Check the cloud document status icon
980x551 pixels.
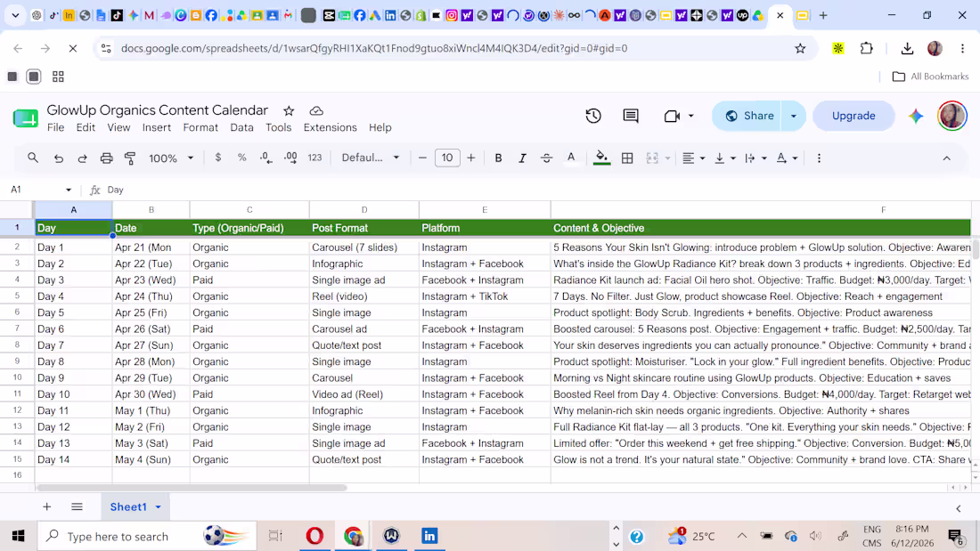[x=316, y=111]
